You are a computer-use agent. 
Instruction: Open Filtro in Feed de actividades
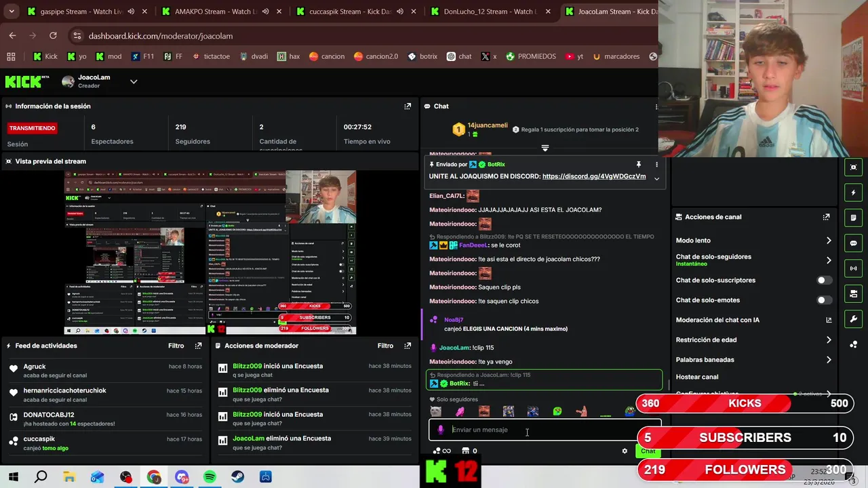click(x=176, y=346)
